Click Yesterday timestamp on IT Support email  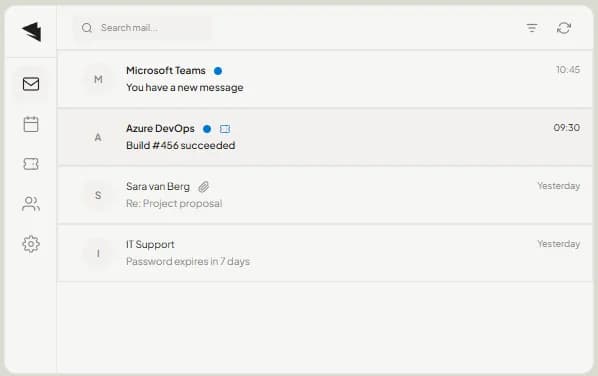click(x=559, y=244)
